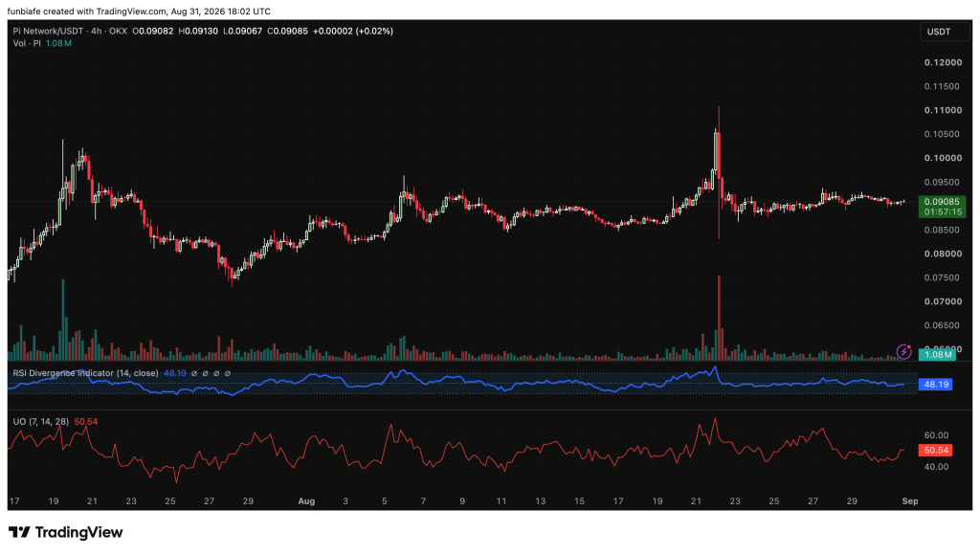Click the 1.08 M volume axis tag
Screen dimensions: 980x554
[938, 354]
